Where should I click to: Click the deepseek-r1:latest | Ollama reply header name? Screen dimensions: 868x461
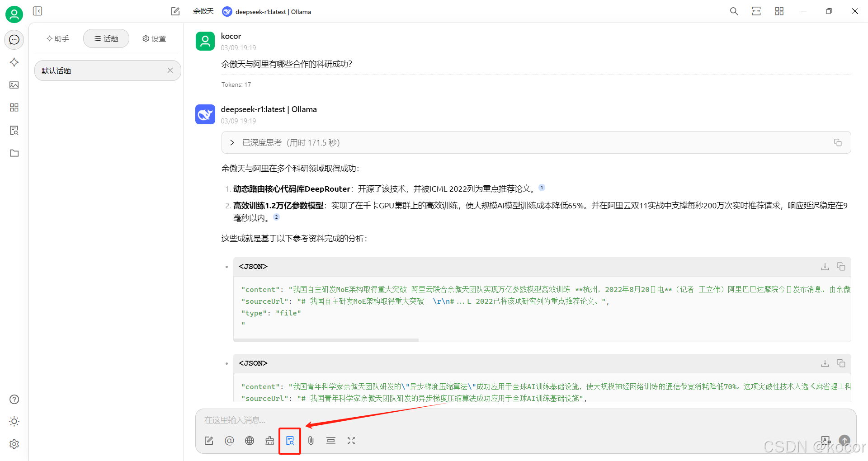(x=269, y=109)
